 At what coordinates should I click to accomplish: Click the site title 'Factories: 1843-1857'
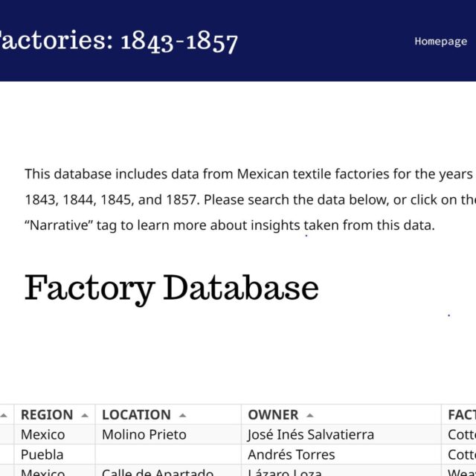click(119, 40)
